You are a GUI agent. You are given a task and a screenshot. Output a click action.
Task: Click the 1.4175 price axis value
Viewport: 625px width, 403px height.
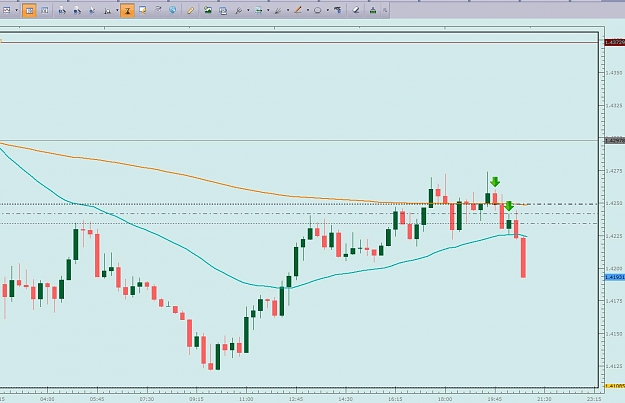click(614, 301)
